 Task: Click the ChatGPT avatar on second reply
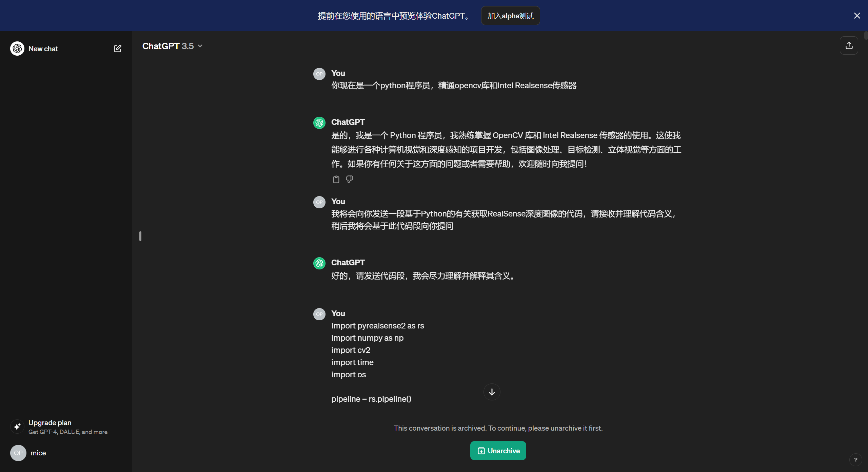[319, 263]
